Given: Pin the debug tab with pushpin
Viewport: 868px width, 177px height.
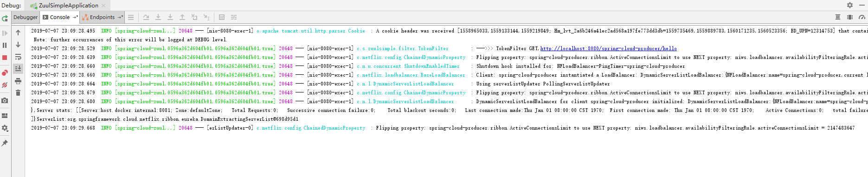Looking at the screenshot, I should (x=5, y=143).
